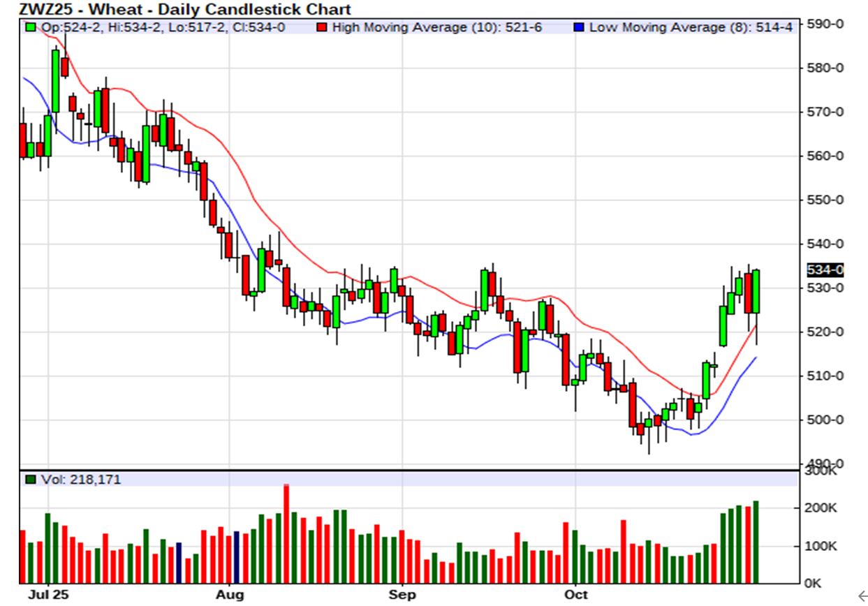Click the green candlestick OHLC legend square
This screenshot has width=868, height=606.
tap(30, 28)
